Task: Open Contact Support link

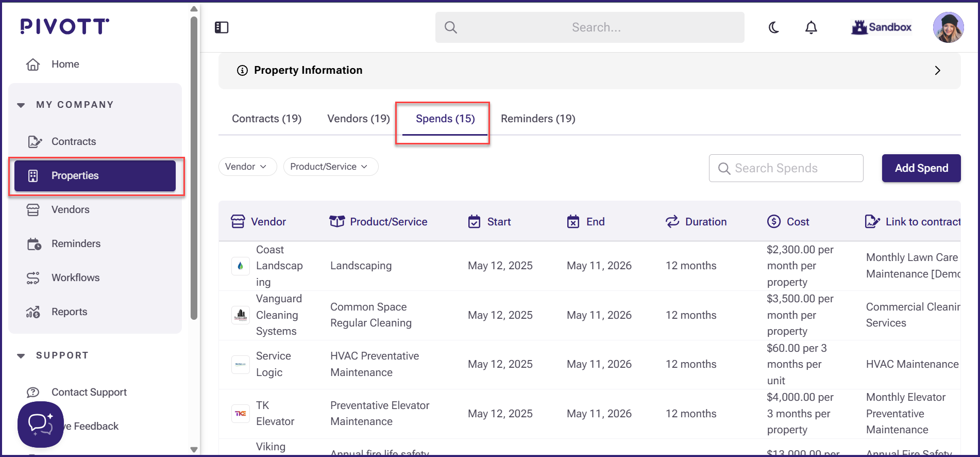Action: (89, 393)
